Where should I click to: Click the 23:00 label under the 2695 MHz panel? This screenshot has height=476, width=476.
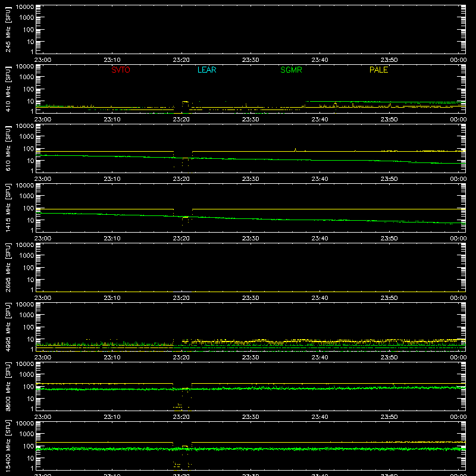click(43, 298)
